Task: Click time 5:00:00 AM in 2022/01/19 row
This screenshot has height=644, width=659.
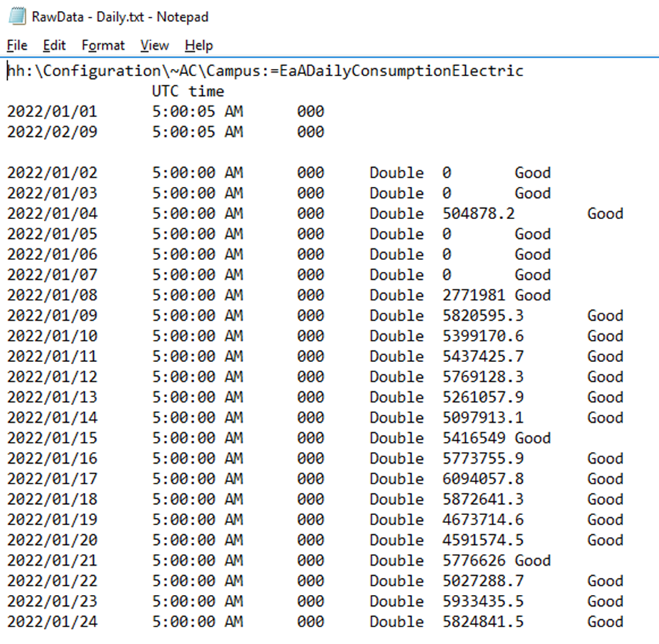Action: [x=197, y=519]
